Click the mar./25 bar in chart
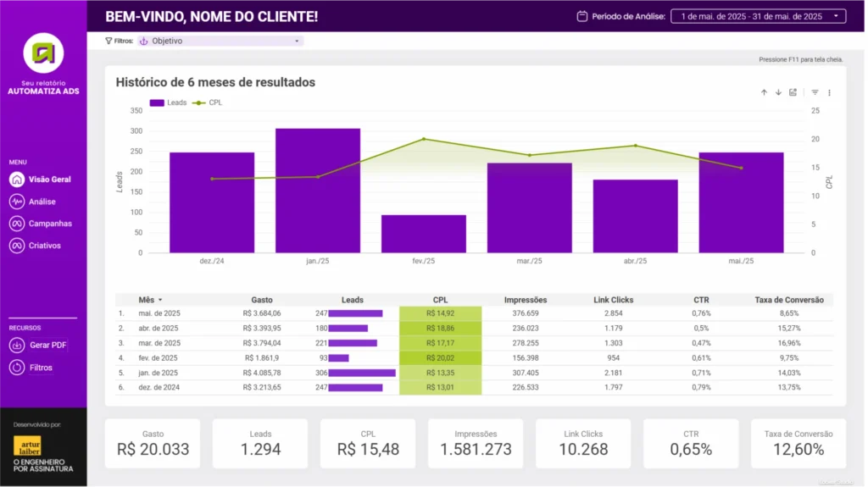The width and height of the screenshot is (868, 487). pos(530,208)
